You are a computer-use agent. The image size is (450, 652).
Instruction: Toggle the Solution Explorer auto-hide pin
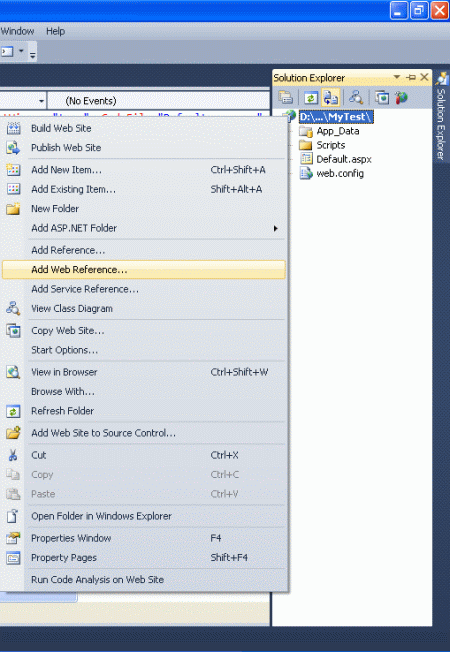coord(411,77)
